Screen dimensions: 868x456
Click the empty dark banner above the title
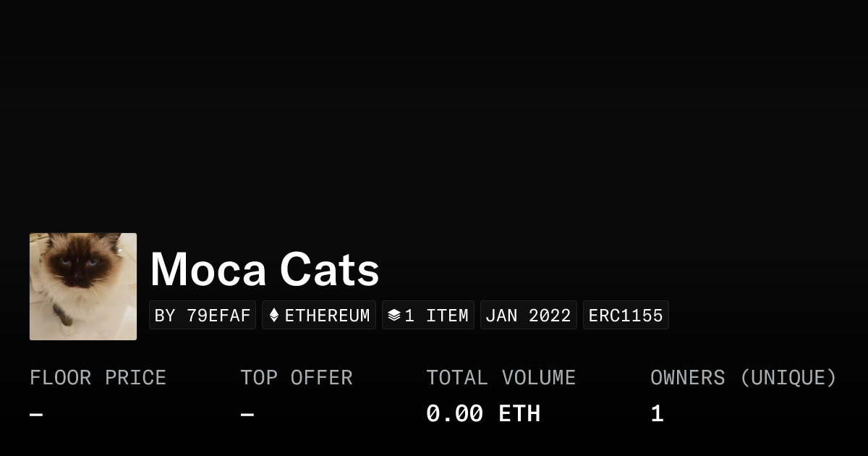[x=434, y=109]
